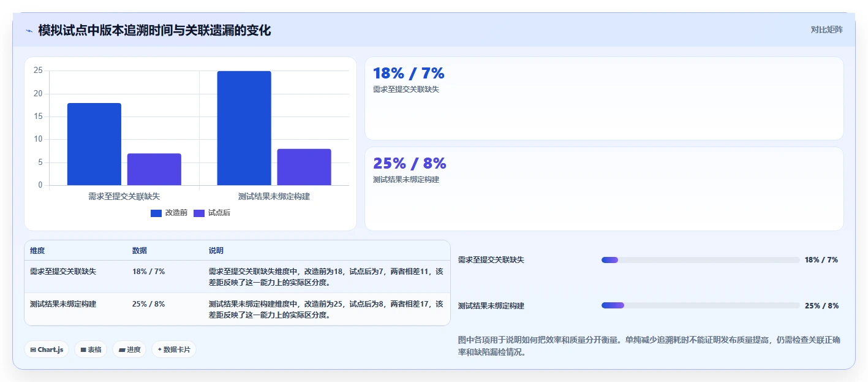Click the 数据 column header

[x=140, y=251]
